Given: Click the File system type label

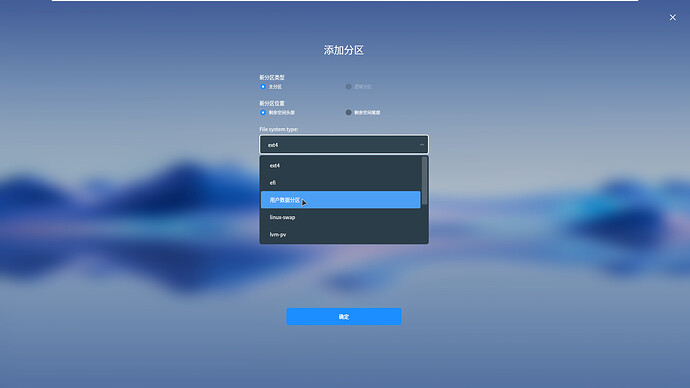Looking at the screenshot, I should click(x=279, y=129).
